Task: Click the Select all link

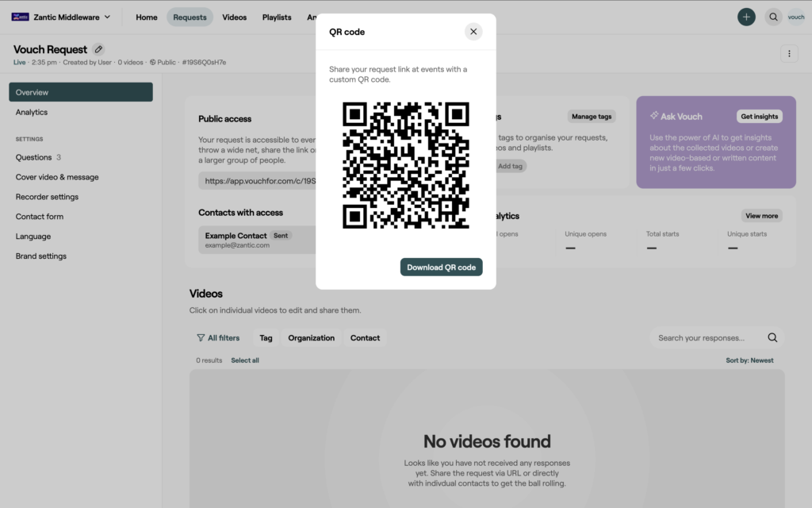Action: (245, 360)
